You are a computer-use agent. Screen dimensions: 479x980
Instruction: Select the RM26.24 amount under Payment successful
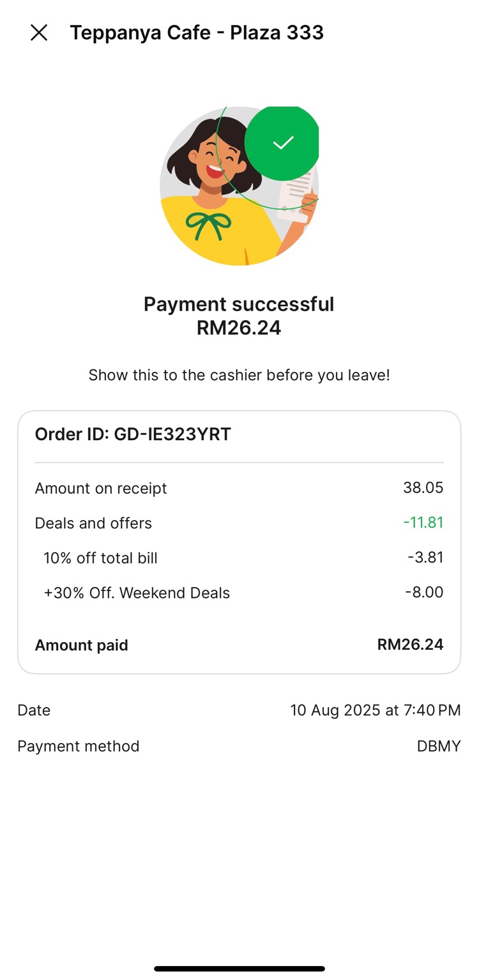pos(239,328)
